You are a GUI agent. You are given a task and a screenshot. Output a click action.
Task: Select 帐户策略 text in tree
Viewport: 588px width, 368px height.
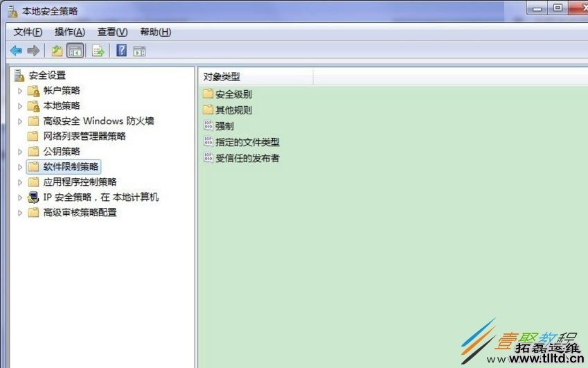coord(62,90)
